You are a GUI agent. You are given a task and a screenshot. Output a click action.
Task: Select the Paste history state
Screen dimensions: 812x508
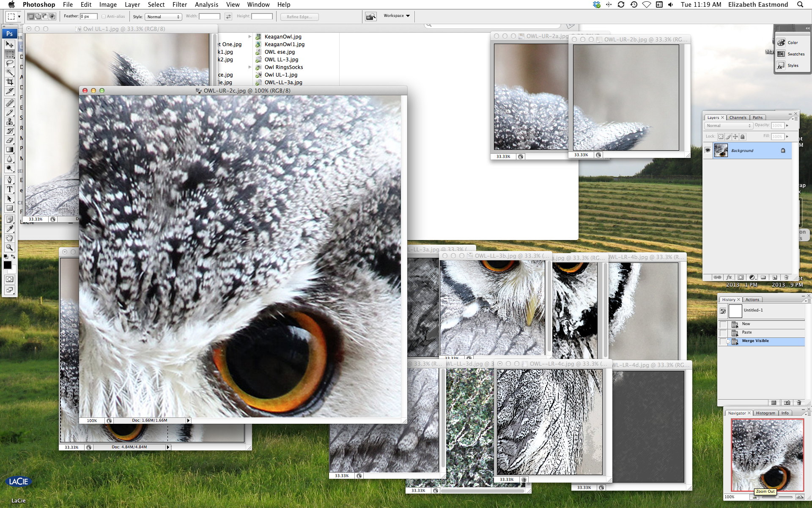click(x=747, y=332)
